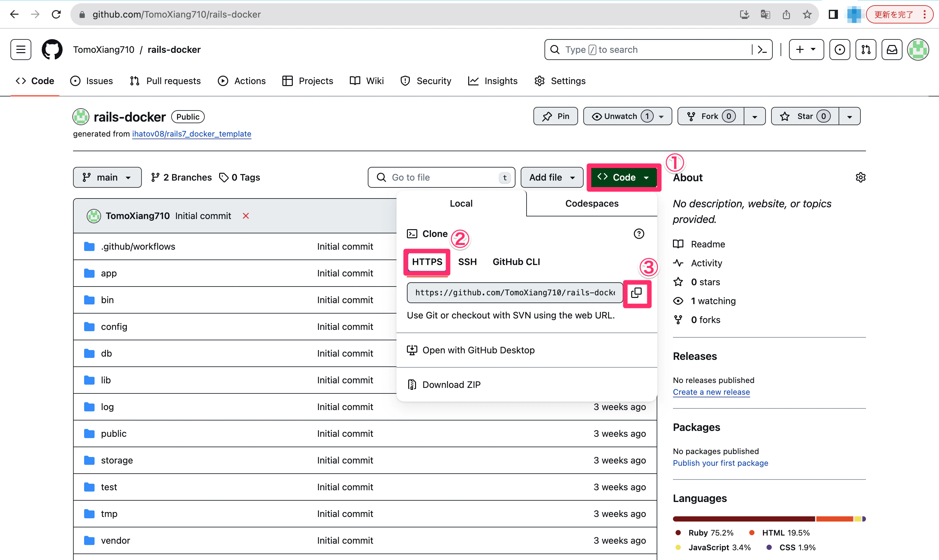
Task: Open the notifications inbox
Action: click(892, 50)
